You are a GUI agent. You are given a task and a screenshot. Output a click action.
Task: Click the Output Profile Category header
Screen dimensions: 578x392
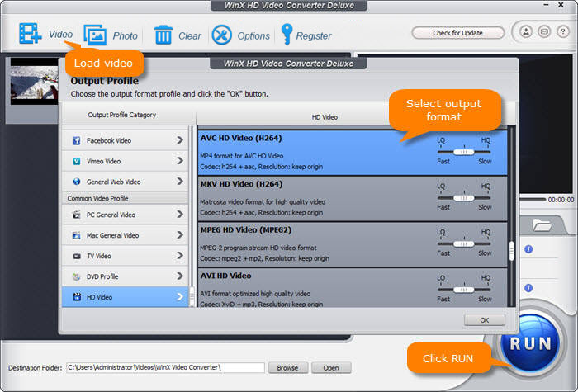point(121,115)
